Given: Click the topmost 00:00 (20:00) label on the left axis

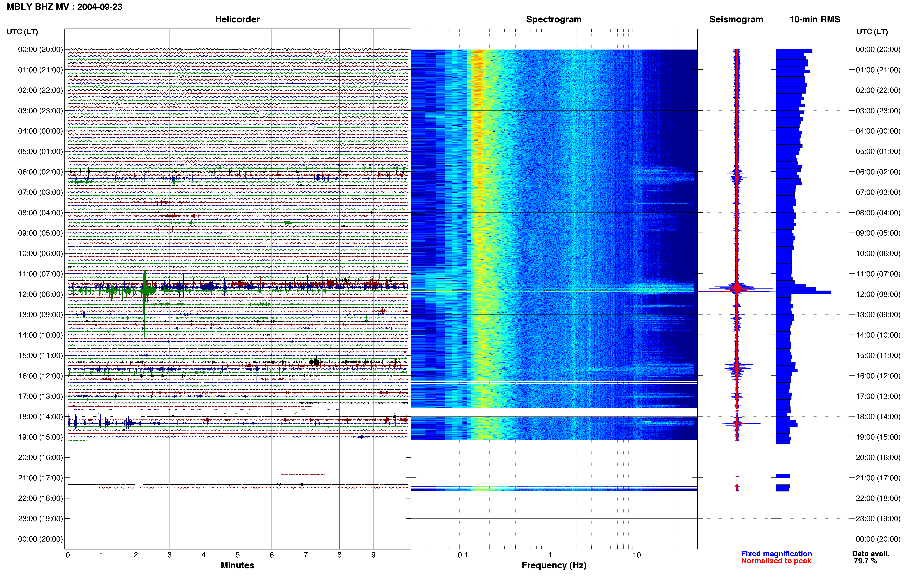Looking at the screenshot, I should click(41, 49).
